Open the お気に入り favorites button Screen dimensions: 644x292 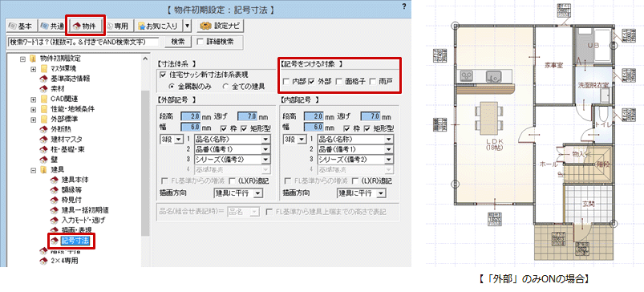158,26
